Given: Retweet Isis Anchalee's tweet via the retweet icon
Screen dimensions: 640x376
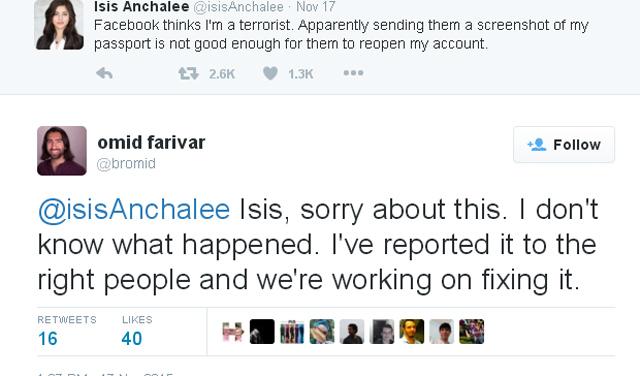Looking at the screenshot, I should click(x=188, y=73).
